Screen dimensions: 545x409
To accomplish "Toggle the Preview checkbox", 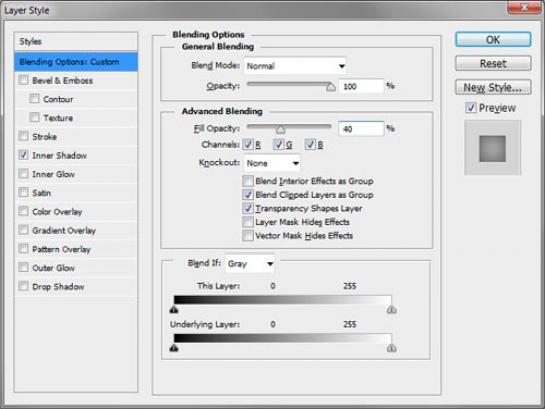I will coord(471,108).
